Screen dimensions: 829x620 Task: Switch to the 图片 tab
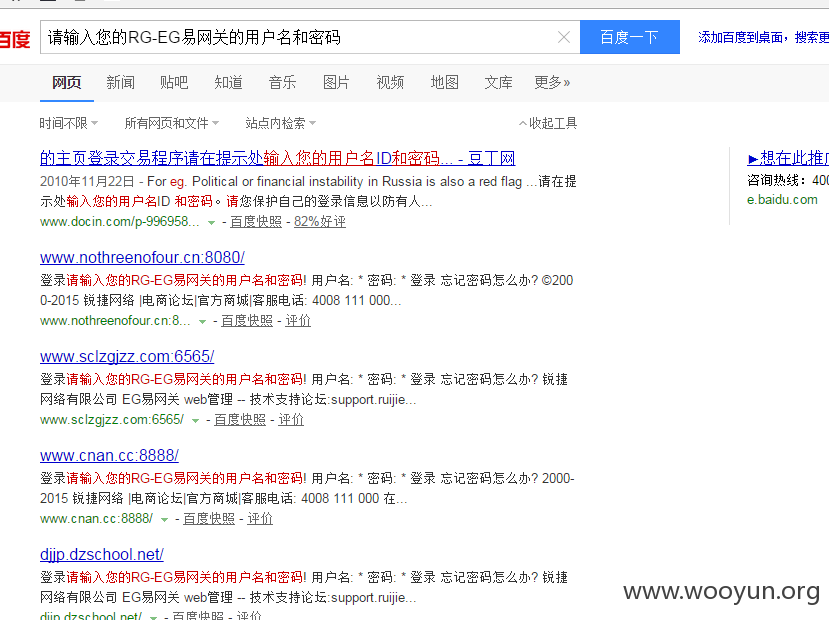pos(336,82)
